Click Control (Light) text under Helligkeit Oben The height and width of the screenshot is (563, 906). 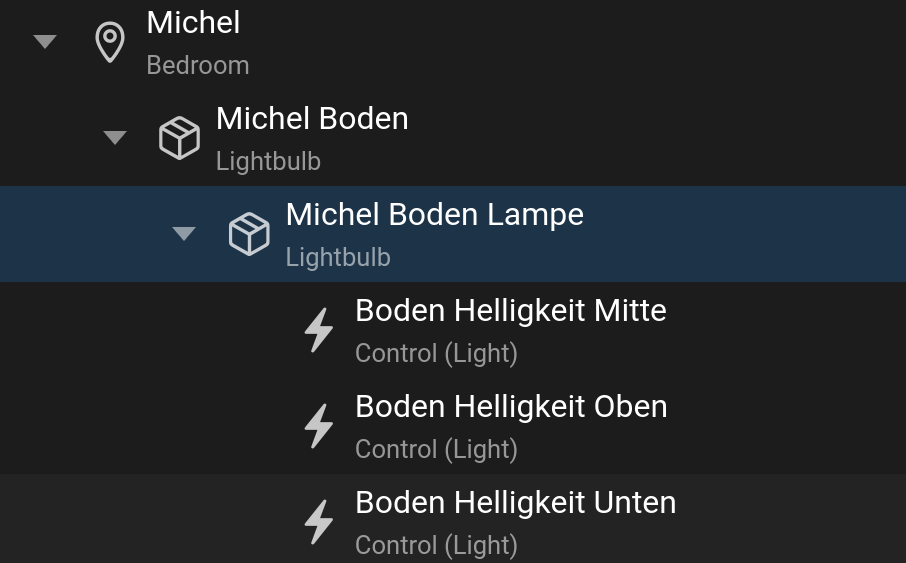pos(436,449)
